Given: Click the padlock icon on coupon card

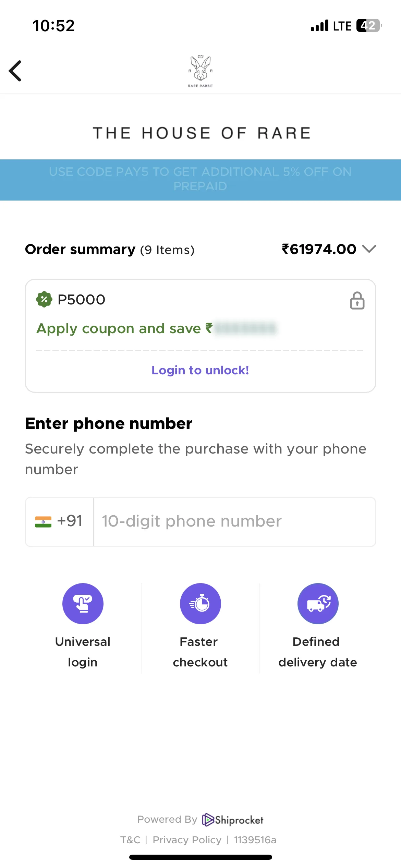Looking at the screenshot, I should (x=357, y=301).
